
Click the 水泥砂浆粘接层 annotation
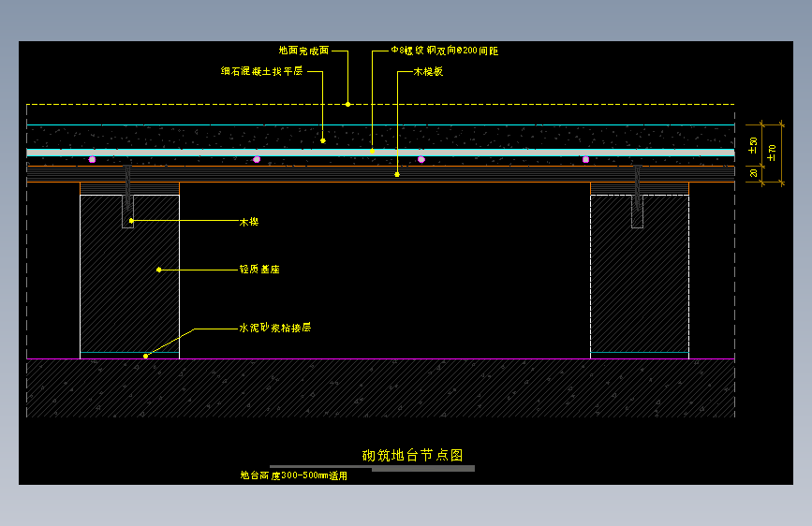click(x=275, y=328)
